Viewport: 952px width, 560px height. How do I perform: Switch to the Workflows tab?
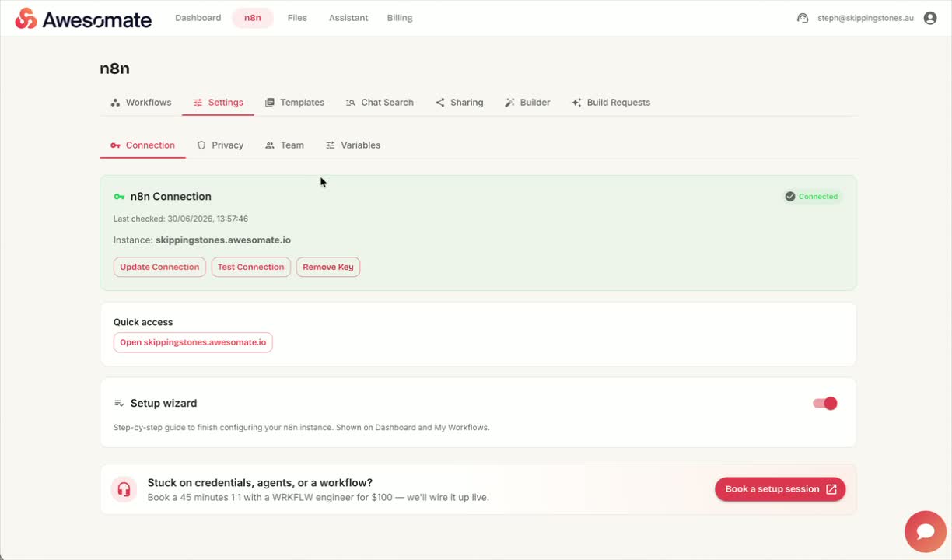pyautogui.click(x=141, y=103)
